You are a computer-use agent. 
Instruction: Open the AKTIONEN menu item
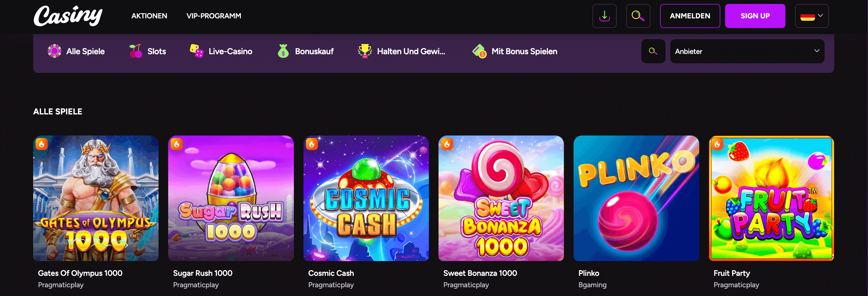[x=149, y=16]
